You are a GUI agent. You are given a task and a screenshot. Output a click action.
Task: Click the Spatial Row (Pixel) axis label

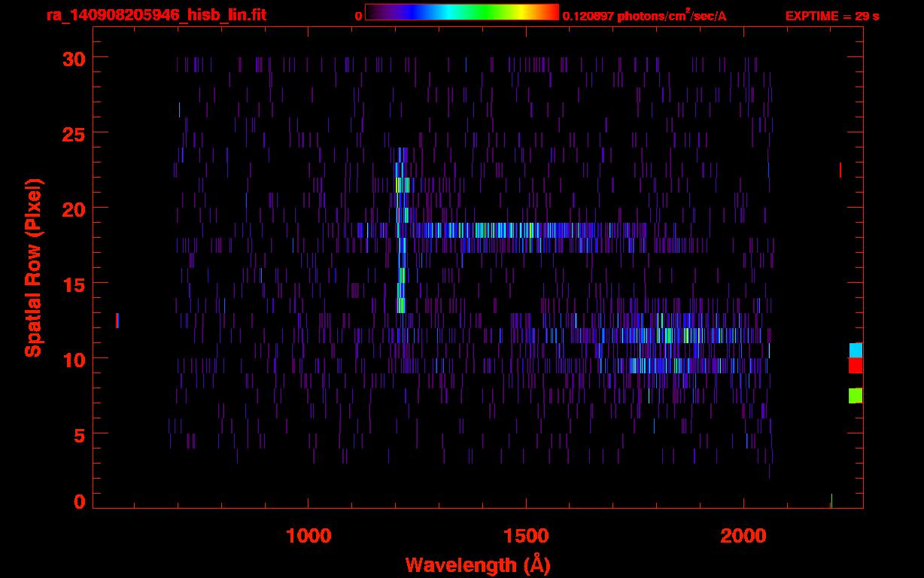click(x=33, y=267)
